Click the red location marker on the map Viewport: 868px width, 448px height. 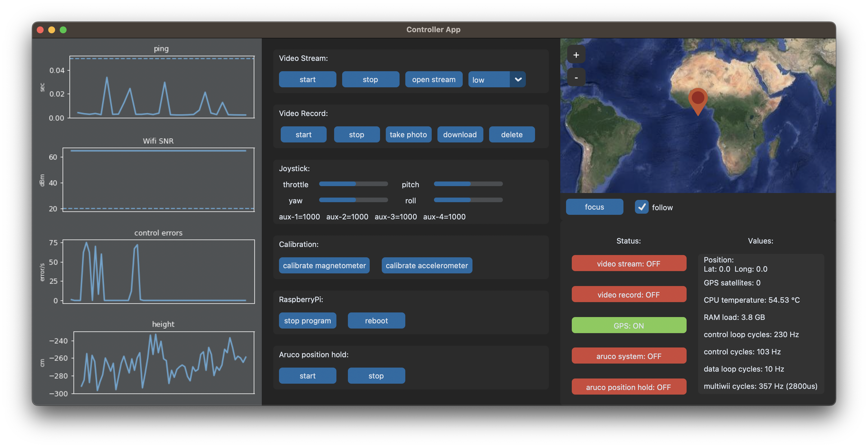coord(697,99)
